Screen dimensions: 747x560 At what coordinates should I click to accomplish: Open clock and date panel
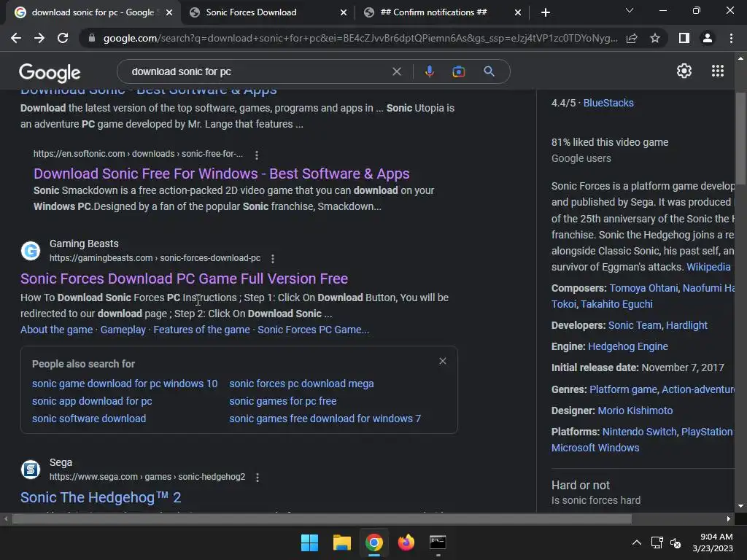pos(713,542)
